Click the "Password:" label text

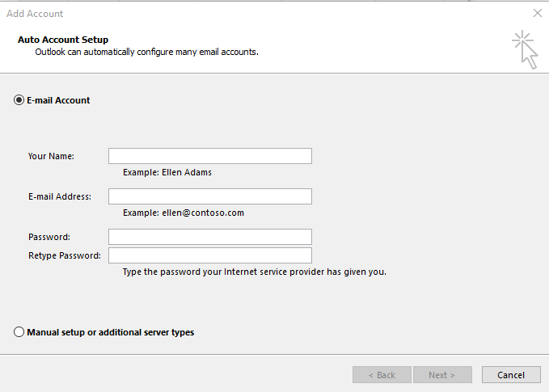[x=49, y=237]
